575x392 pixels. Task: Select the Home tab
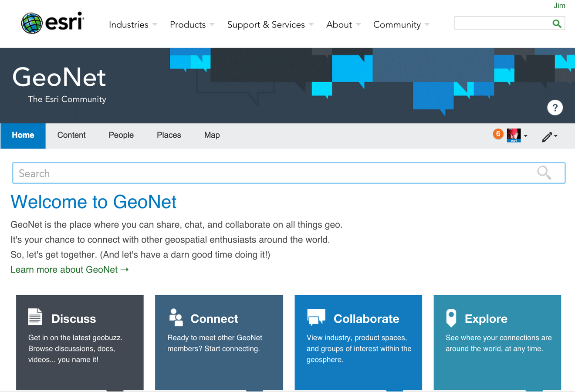point(23,135)
